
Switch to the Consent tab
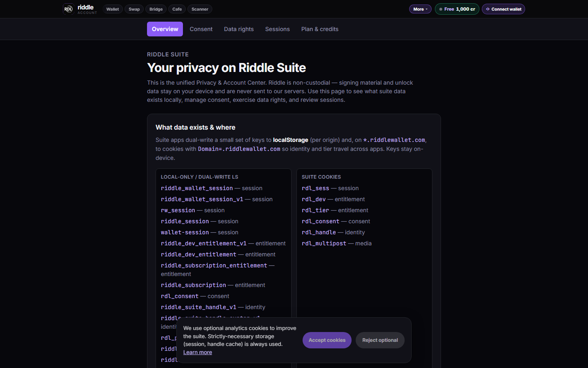point(201,29)
